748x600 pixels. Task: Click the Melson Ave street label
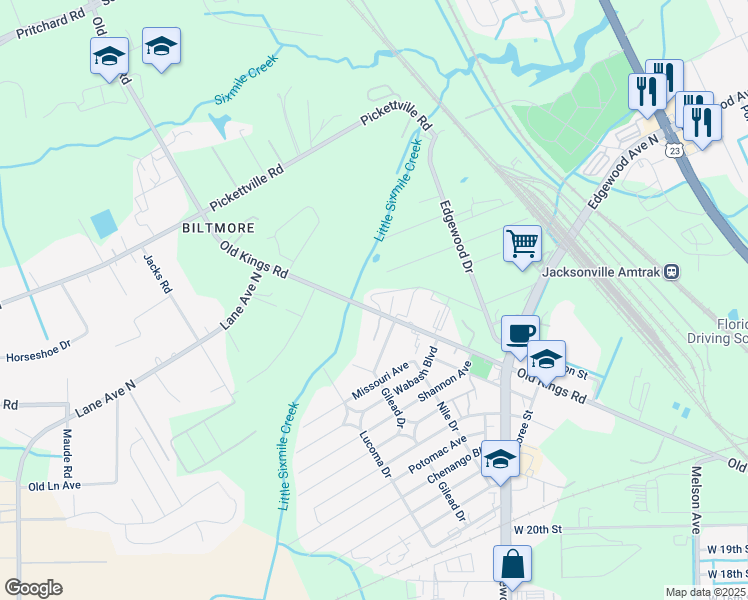696,500
